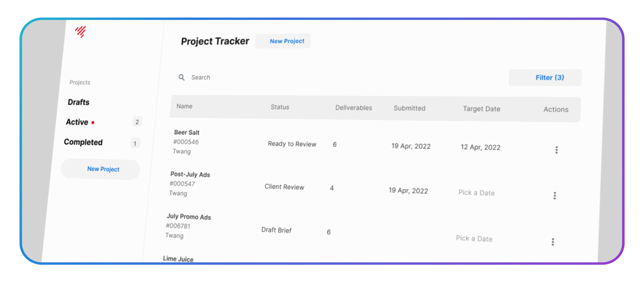
Task: Sort by the Target Date column header
Action: click(481, 109)
